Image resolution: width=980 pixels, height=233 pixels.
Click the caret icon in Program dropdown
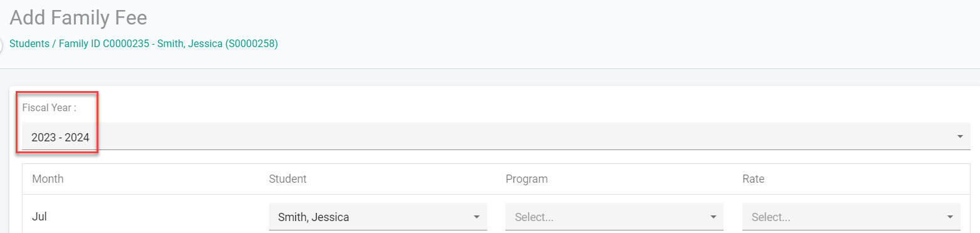coord(713,217)
